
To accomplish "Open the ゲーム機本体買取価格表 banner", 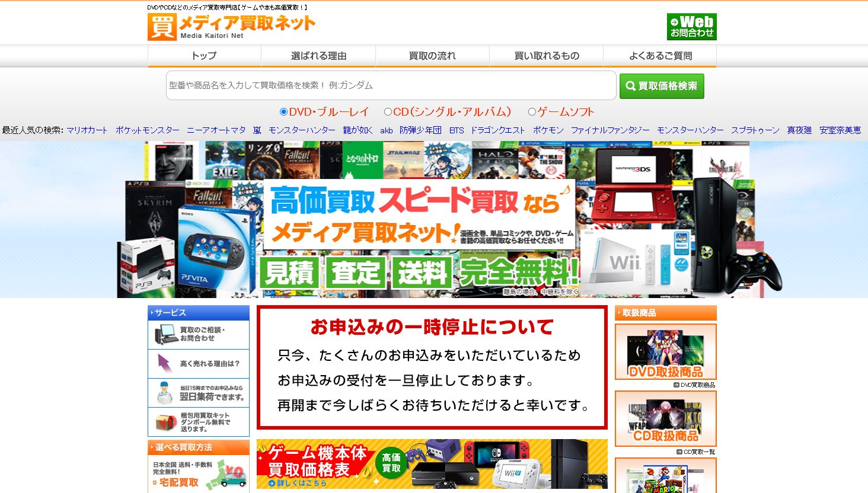I will 432,463.
